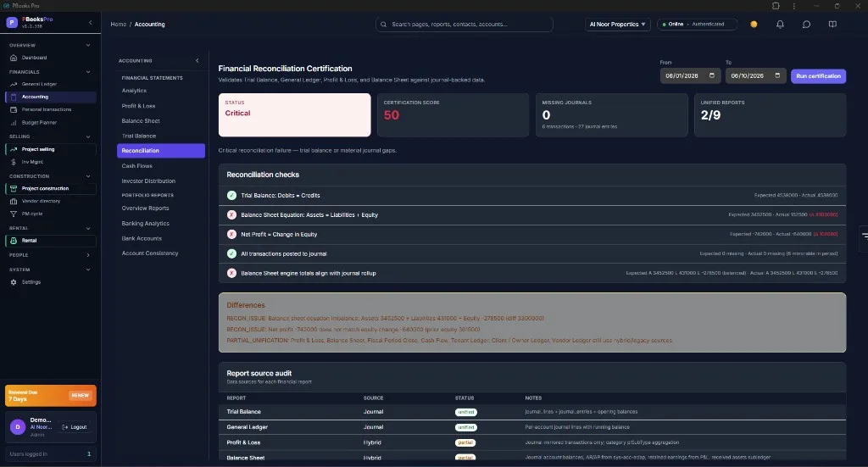Screen dimensions: 868x467
Task: Open Project selling from the sidebar
Action: pyautogui.click(x=50, y=149)
